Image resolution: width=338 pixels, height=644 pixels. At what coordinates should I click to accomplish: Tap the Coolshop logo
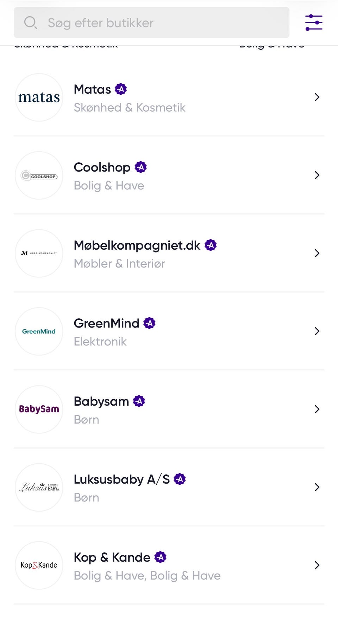pyautogui.click(x=39, y=175)
